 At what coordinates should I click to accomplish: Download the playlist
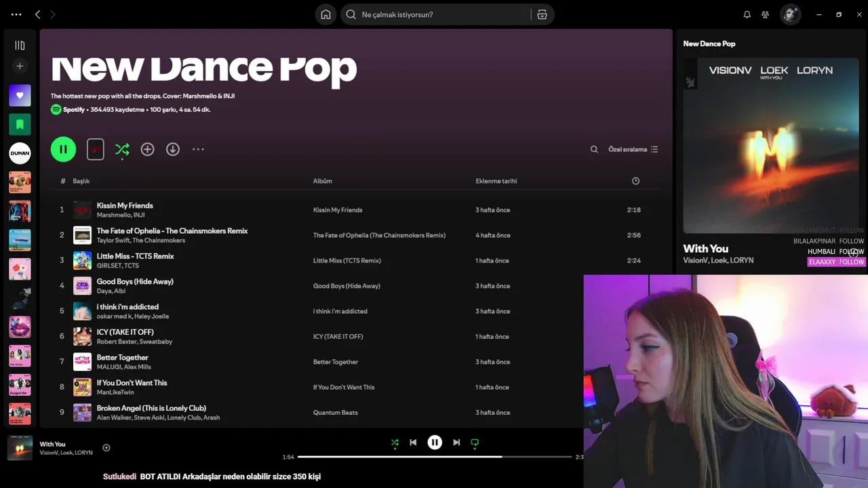(173, 149)
